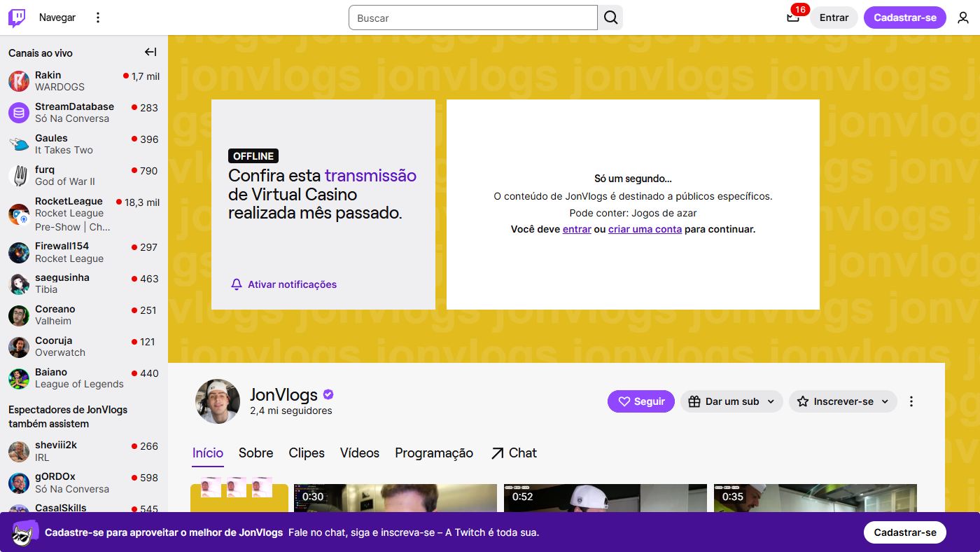This screenshot has width=980, height=552.
Task: Open the three-dot menu beside Navegar
Action: point(98,18)
